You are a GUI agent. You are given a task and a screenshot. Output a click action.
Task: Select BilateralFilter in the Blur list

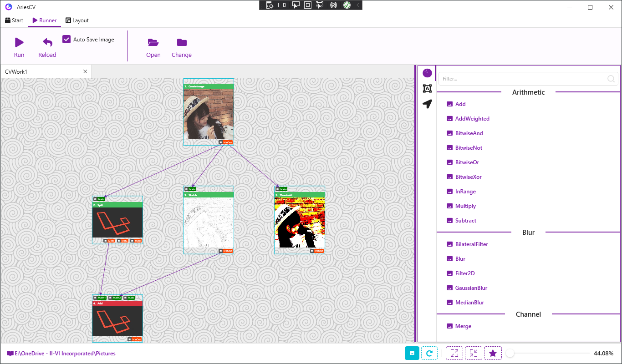[x=472, y=244]
